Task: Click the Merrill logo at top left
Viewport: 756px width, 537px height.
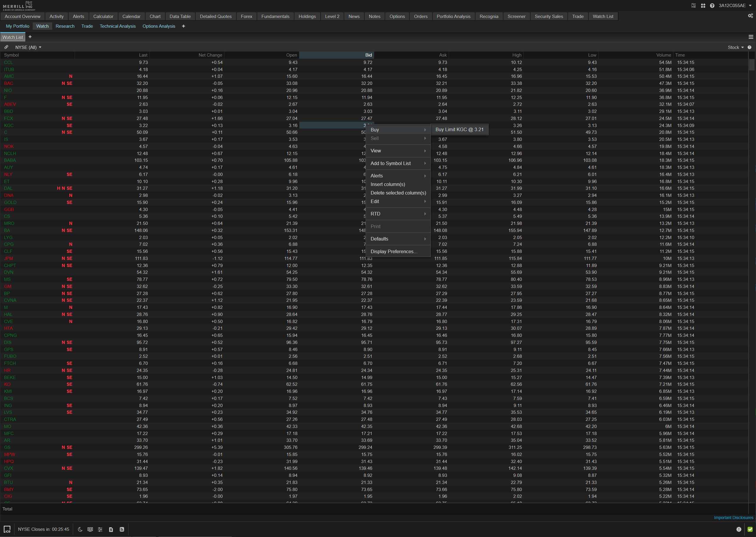Action: pos(19,6)
